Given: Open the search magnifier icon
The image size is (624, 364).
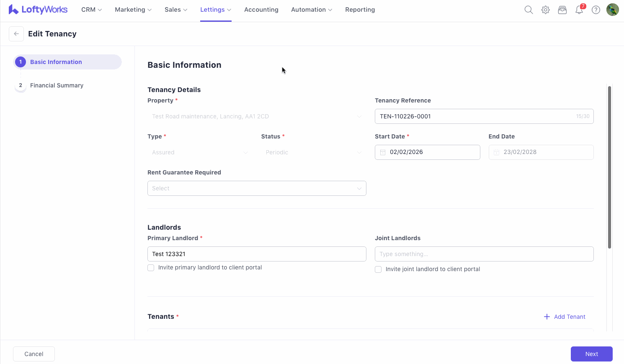Looking at the screenshot, I should [x=529, y=10].
